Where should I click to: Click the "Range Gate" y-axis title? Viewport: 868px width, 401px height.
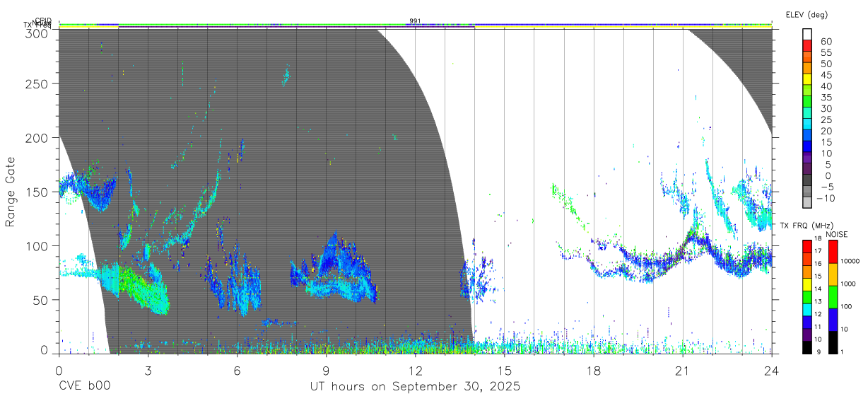11,192
